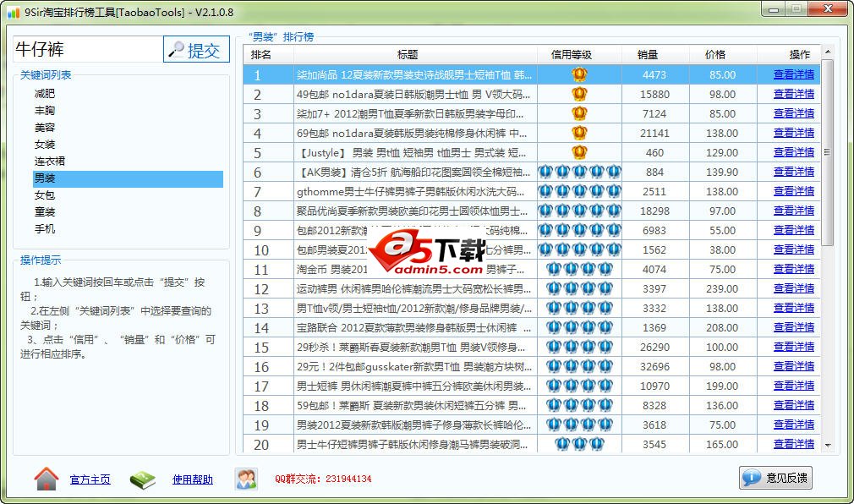
Task: Select 连衣裙 in the keyword list
Action: (x=50, y=162)
